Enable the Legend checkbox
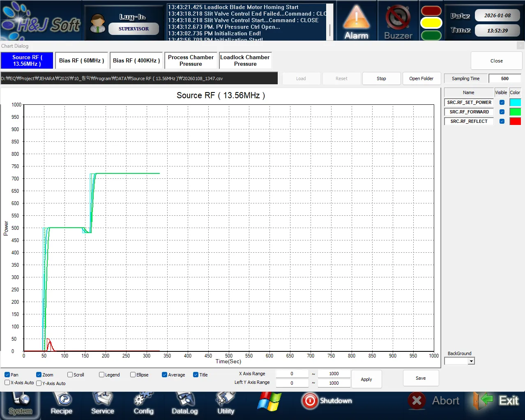This screenshot has width=525, height=420. [101, 375]
